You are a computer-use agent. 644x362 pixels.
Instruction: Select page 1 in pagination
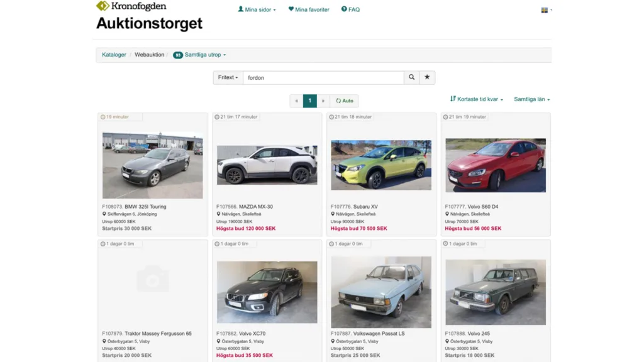309,101
